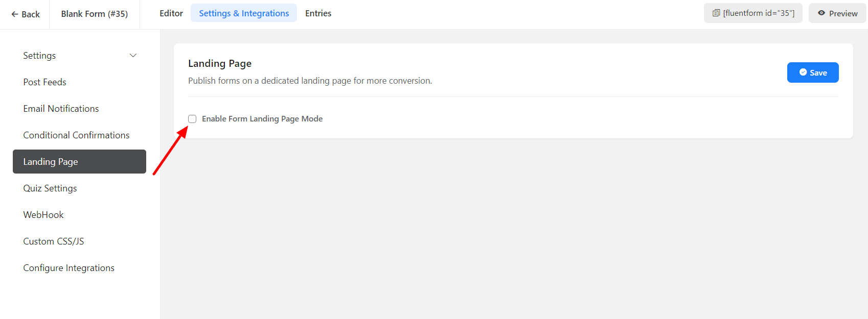Open Conditional Confirmations settings

(x=76, y=135)
